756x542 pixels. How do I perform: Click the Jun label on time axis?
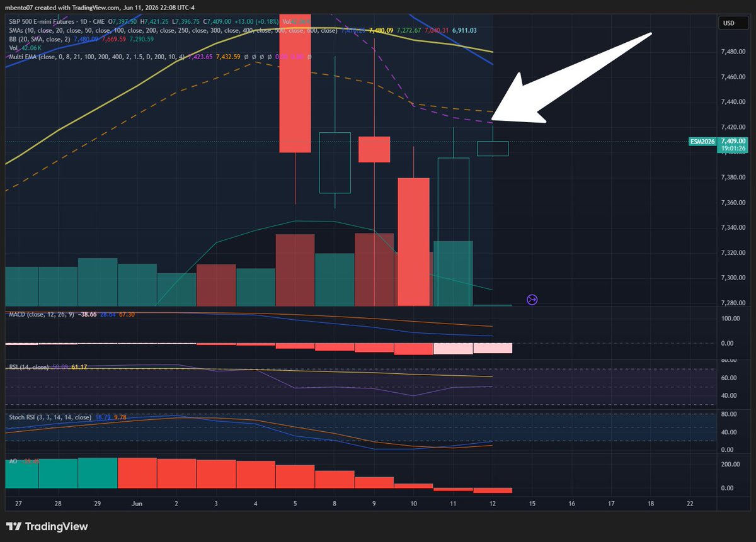pyautogui.click(x=137, y=504)
